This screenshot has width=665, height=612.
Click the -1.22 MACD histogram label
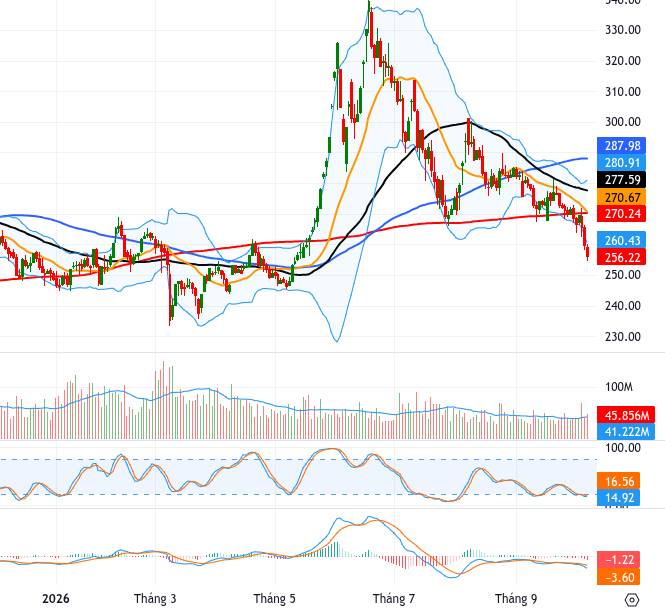pyautogui.click(x=618, y=560)
